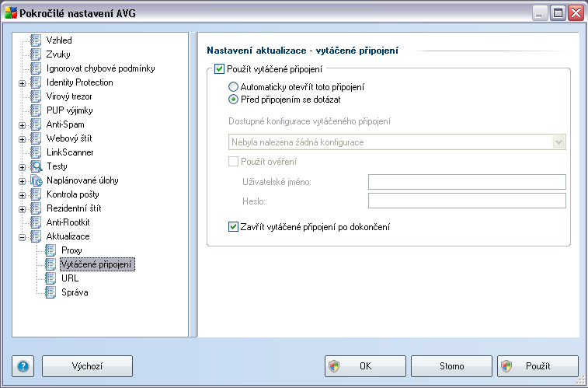The image size is (588, 388).
Task: Click the URL page icon
Action: (x=50, y=278)
